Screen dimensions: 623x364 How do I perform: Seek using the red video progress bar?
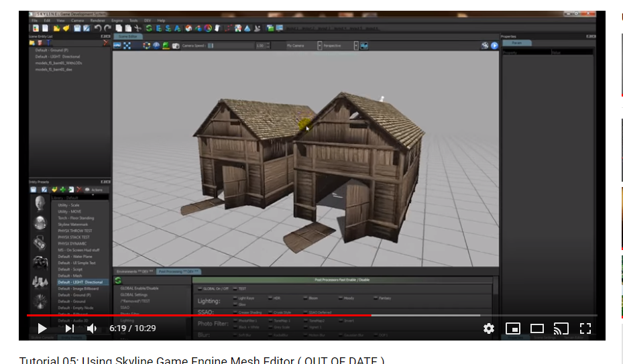(199, 315)
